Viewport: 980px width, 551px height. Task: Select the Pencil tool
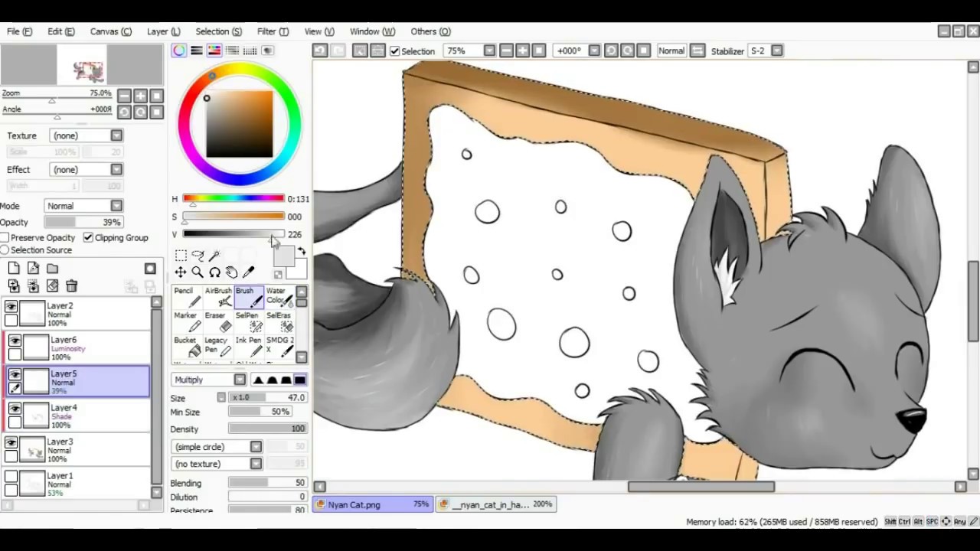[186, 298]
